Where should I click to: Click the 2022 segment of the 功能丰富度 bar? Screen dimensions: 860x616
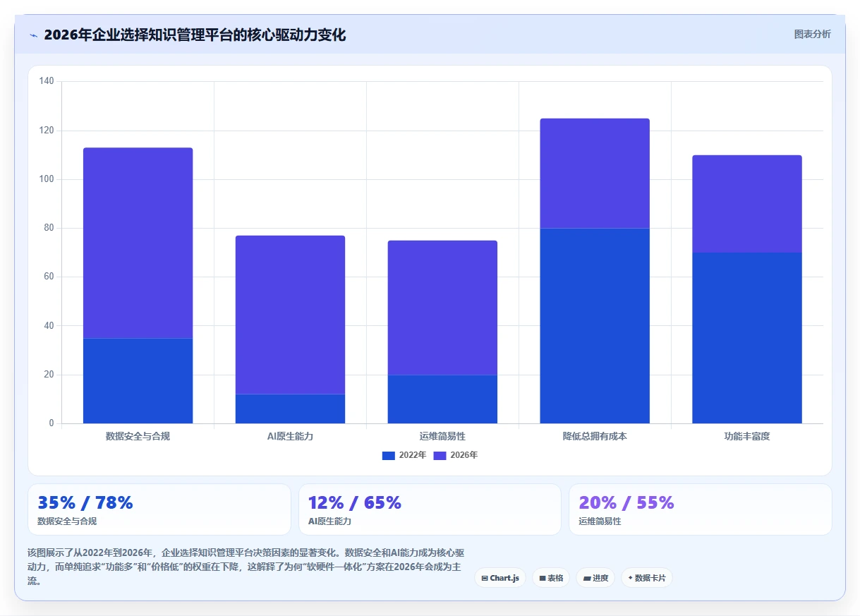click(747, 338)
